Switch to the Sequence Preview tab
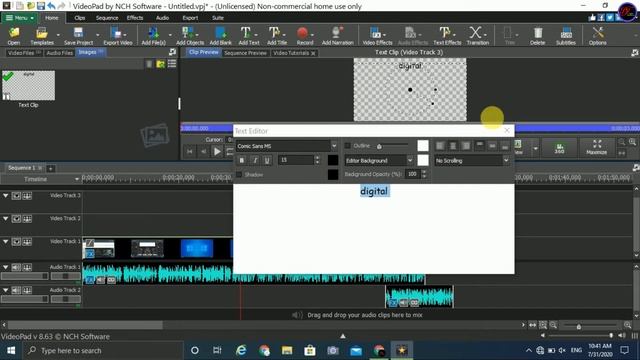Screen dimensions: 640x360 point(245,53)
